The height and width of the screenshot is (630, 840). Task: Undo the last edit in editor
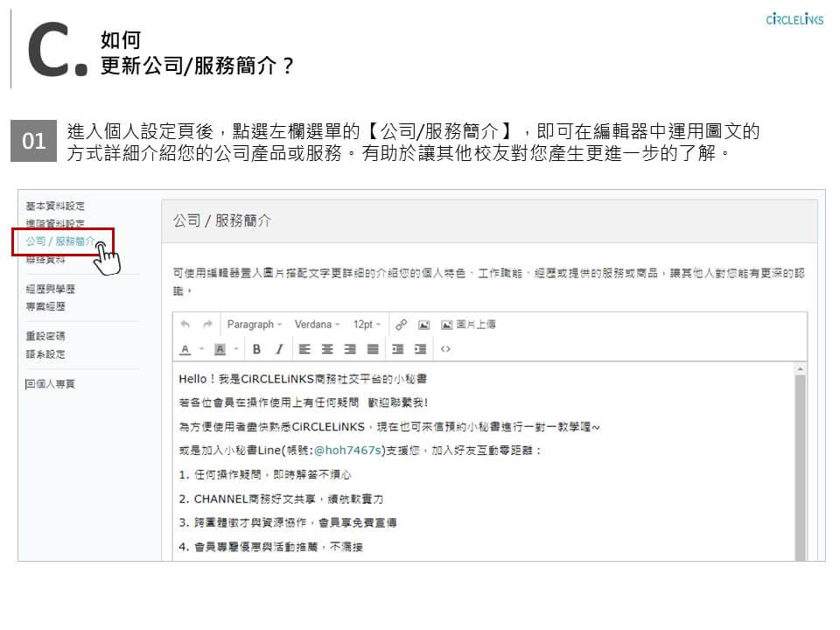(x=185, y=324)
